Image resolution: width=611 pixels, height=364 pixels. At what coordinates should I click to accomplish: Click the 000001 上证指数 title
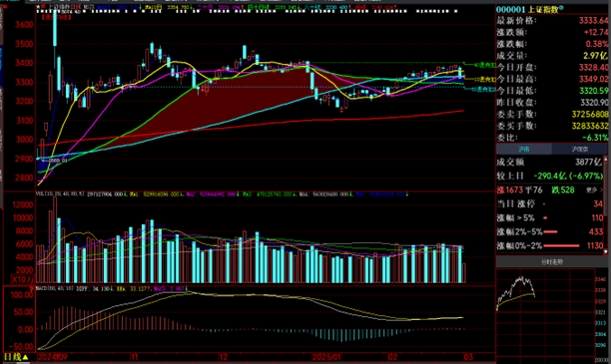pyautogui.click(x=527, y=9)
